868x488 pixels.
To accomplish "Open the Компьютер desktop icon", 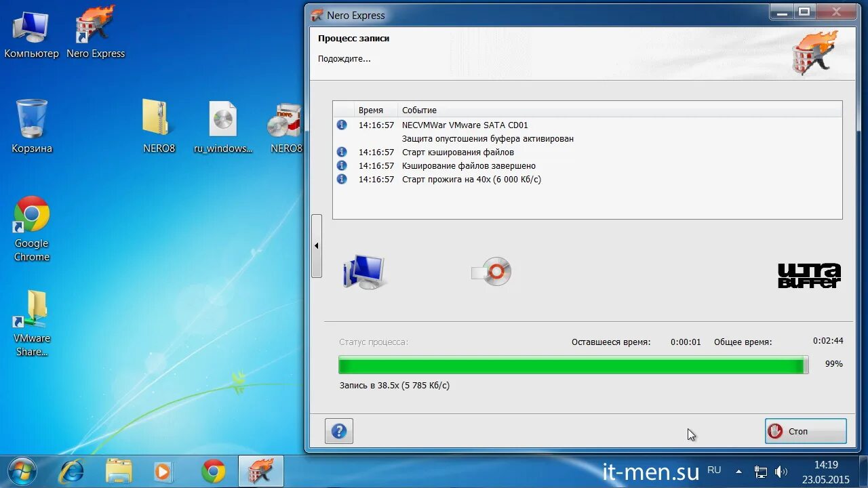I will point(31,34).
